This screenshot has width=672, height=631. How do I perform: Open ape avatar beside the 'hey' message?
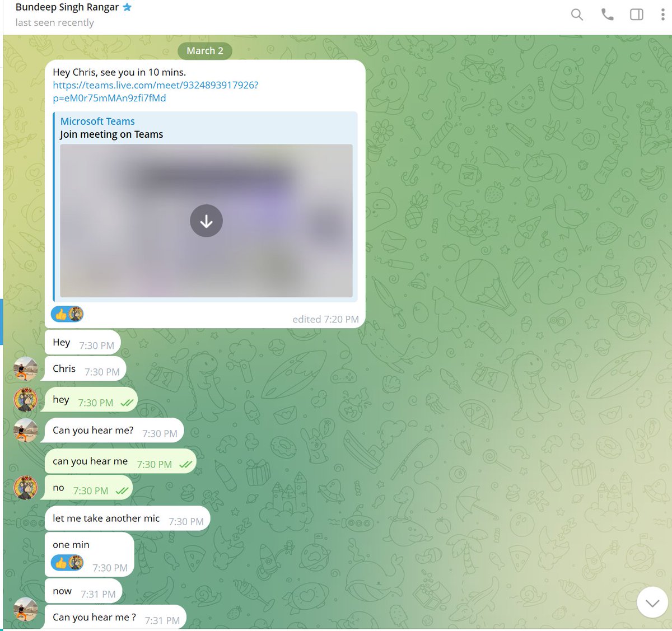(26, 400)
